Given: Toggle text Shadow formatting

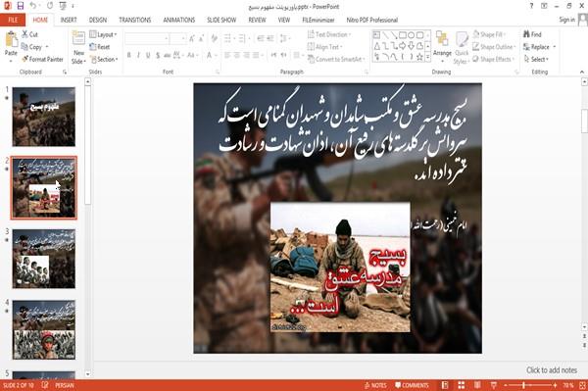Looking at the screenshot, I should [x=158, y=56].
